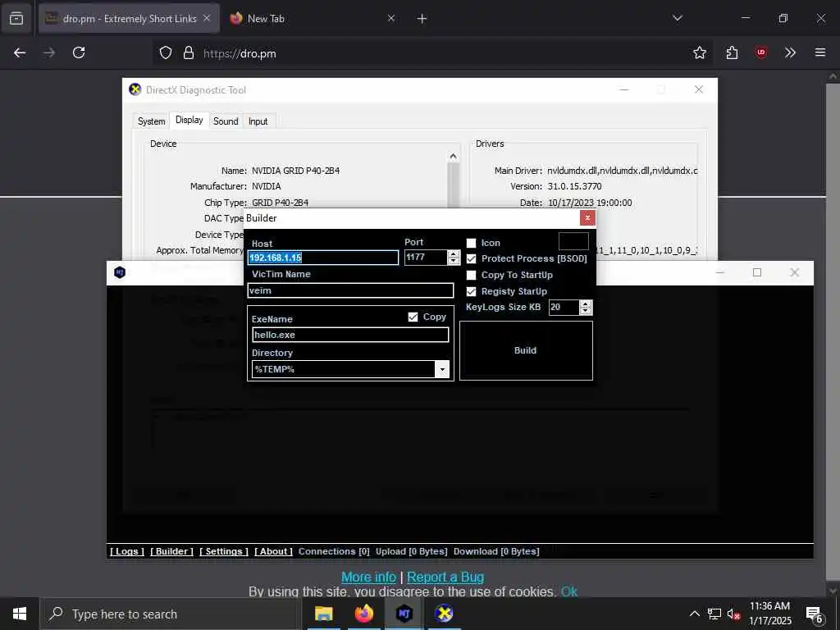Screen dimensions: 840x630
Task: Click Ok link in cookie notice
Action: [x=569, y=591]
